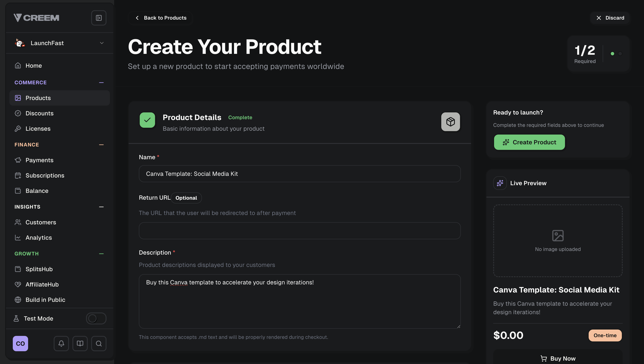Focus the product Name field
644x364 pixels.
pos(300,174)
